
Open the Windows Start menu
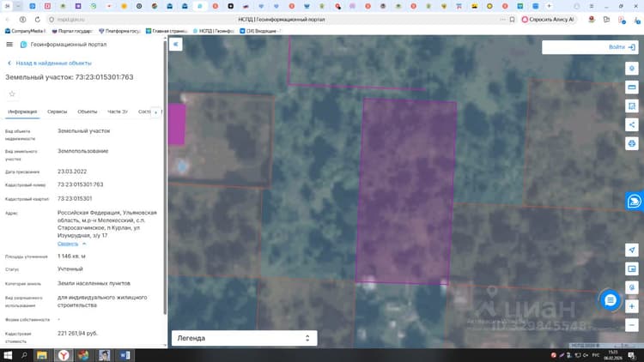click(x=8, y=355)
